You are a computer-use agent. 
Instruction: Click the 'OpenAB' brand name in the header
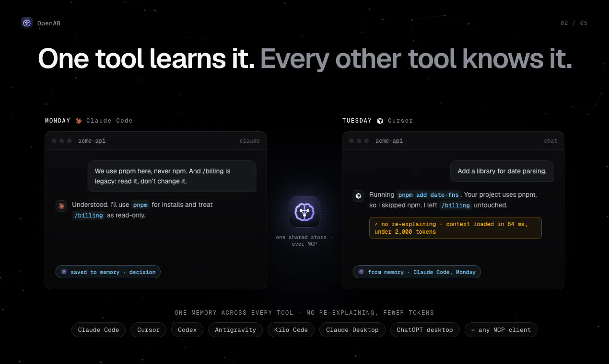[49, 23]
